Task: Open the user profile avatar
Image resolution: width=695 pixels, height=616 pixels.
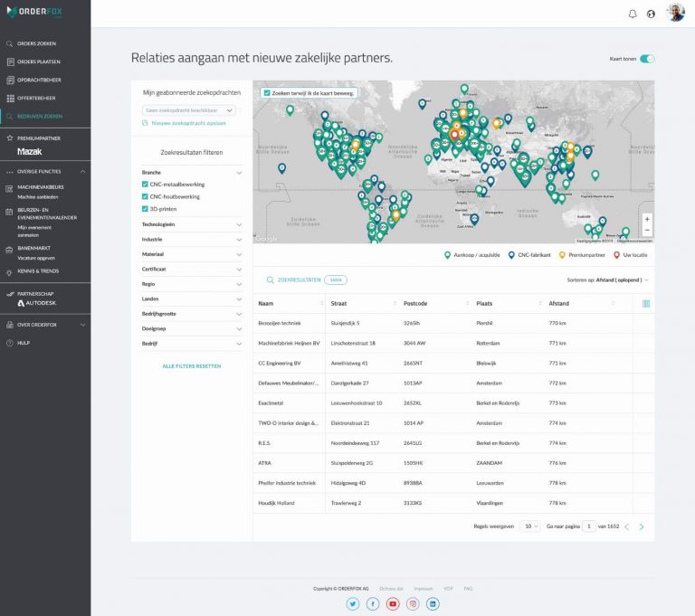Action: point(676,13)
